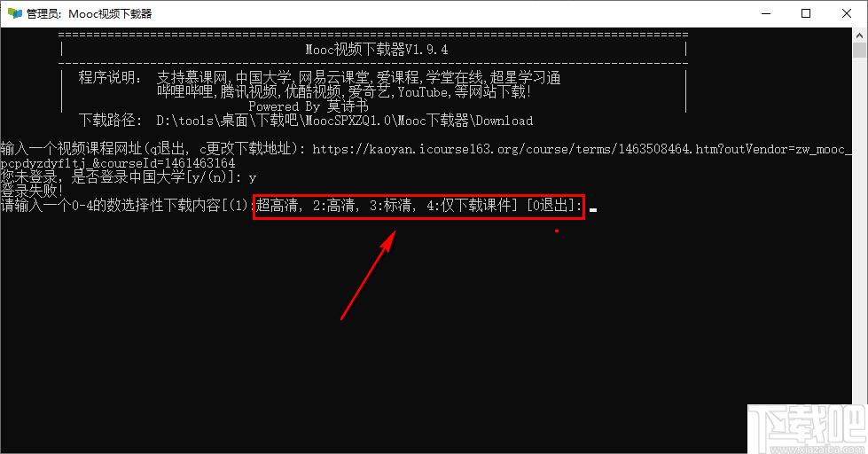Click the Mooc视频下载器V1.9.4 header text
This screenshot has width=868, height=454.
point(377,50)
